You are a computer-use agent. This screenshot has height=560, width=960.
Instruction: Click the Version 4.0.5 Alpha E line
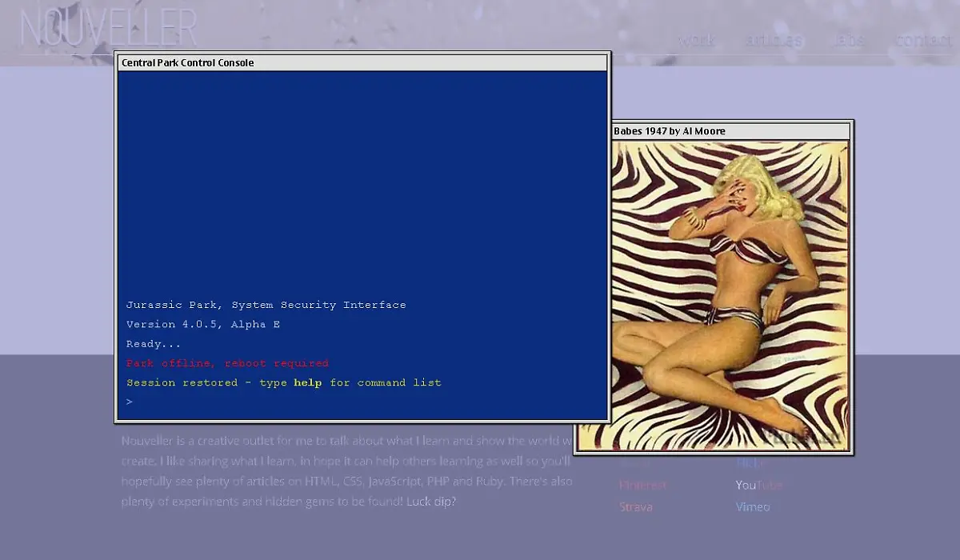(203, 324)
